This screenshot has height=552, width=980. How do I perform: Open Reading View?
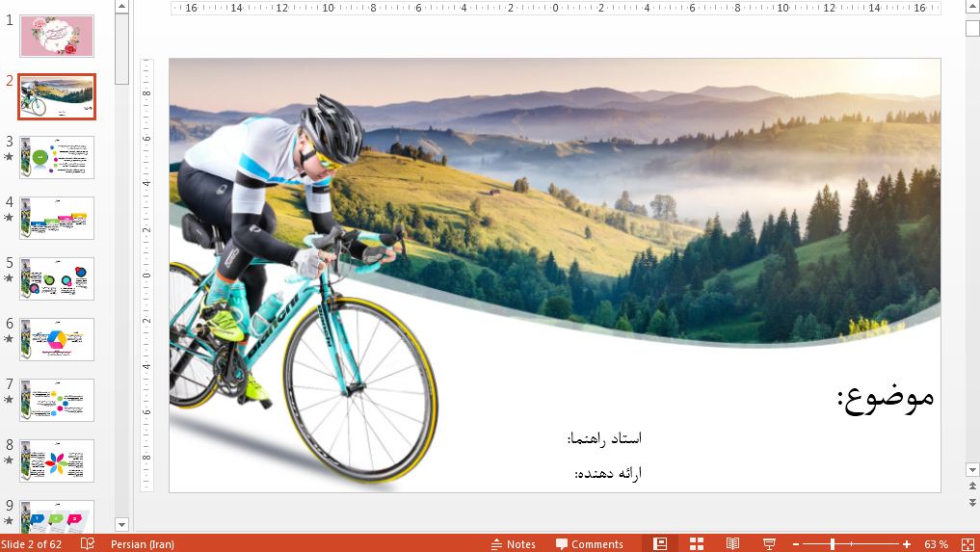732,544
